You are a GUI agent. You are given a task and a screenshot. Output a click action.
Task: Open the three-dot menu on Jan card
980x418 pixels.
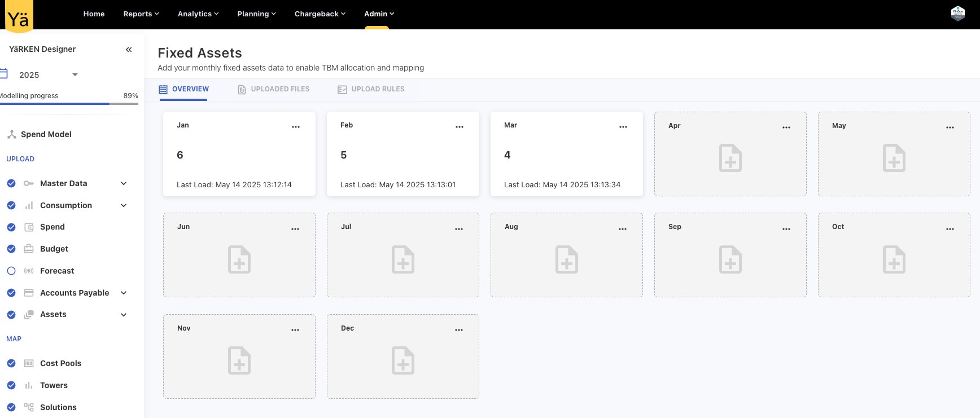[x=296, y=127]
